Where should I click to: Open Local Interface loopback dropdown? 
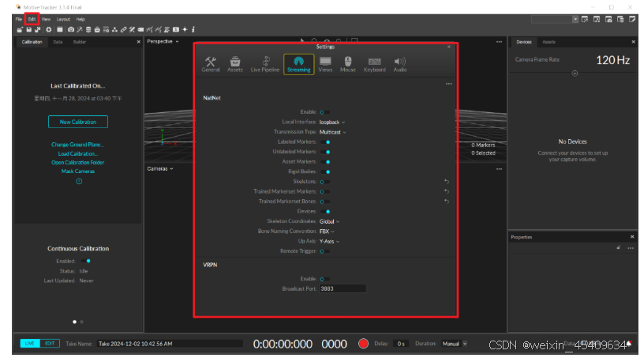[332, 122]
